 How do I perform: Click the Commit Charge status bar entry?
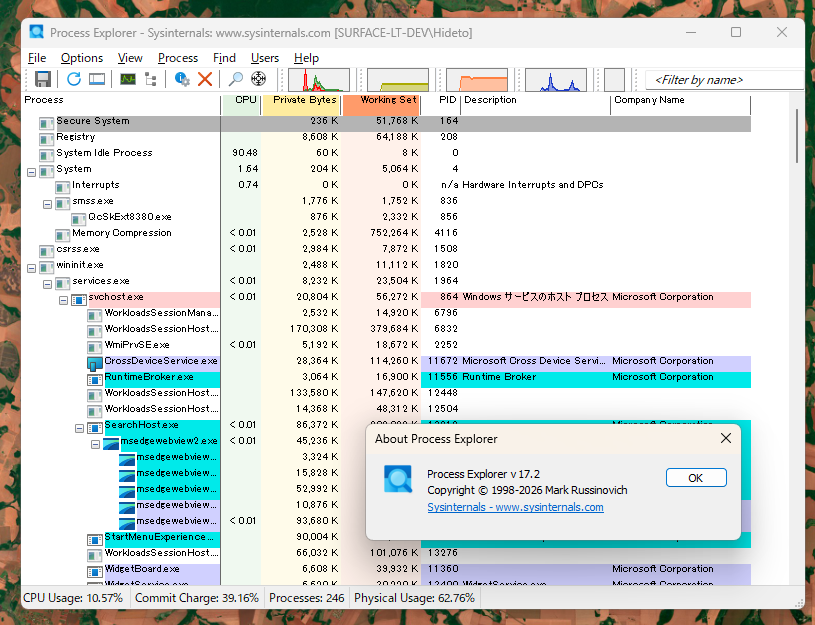[196, 598]
